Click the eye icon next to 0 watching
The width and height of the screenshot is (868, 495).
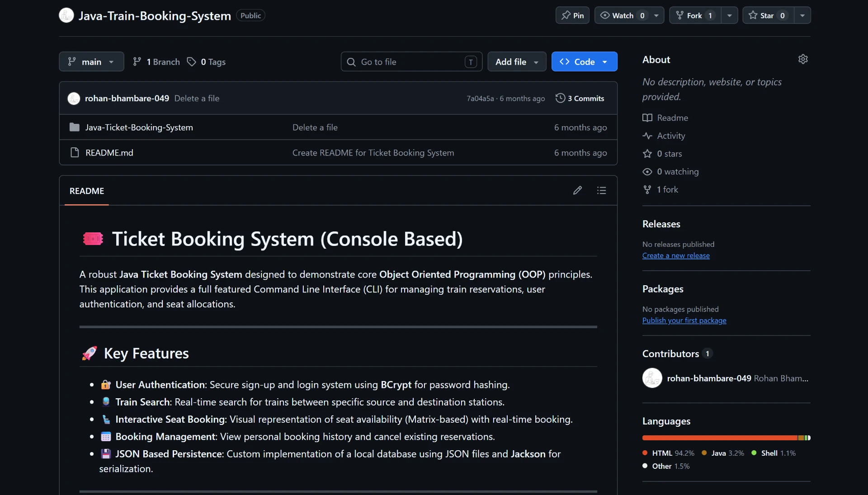point(647,172)
